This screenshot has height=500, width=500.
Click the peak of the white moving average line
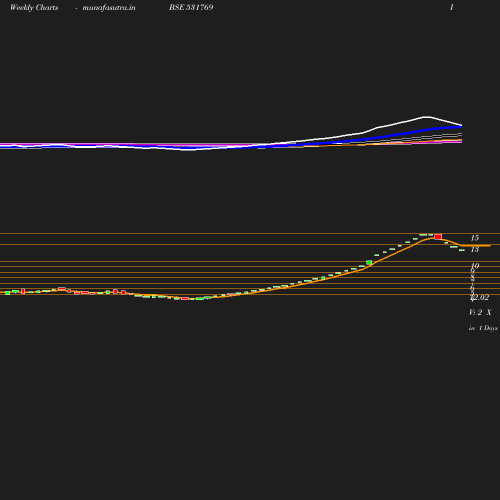426,117
